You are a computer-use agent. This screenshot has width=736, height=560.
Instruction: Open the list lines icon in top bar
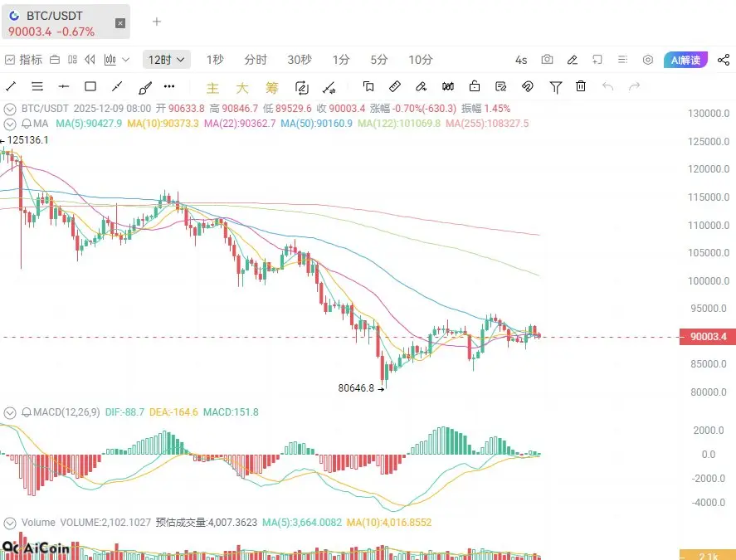[x=622, y=60]
